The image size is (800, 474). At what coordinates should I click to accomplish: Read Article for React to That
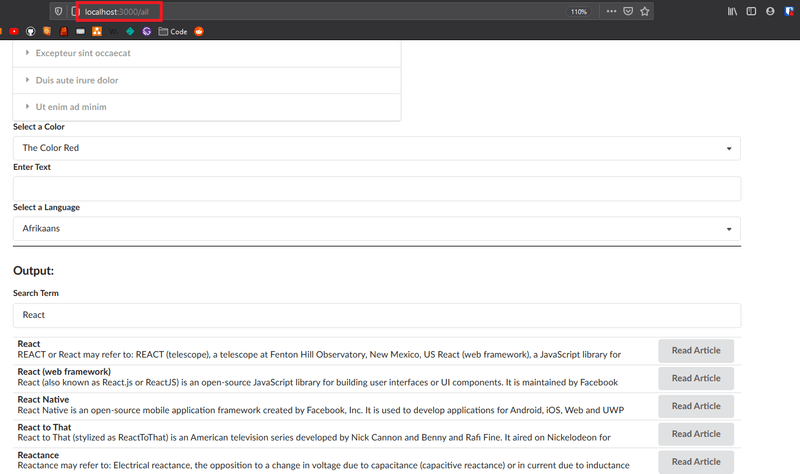696,434
